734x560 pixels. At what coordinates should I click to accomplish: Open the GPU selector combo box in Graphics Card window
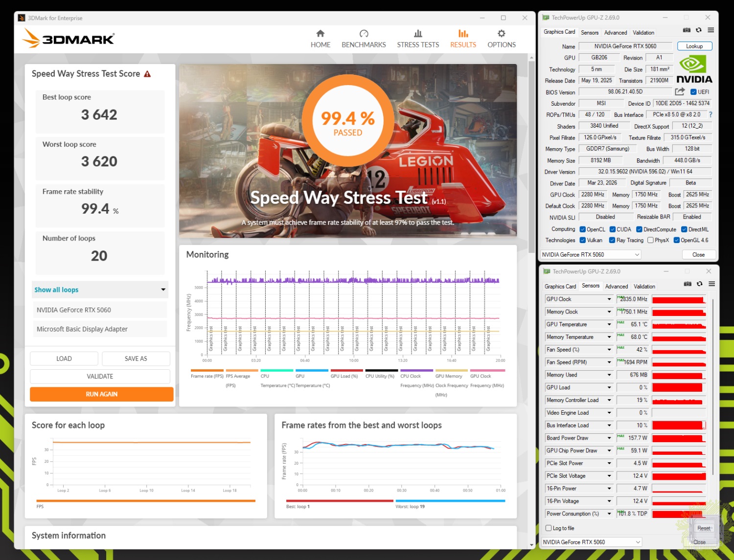[591, 255]
